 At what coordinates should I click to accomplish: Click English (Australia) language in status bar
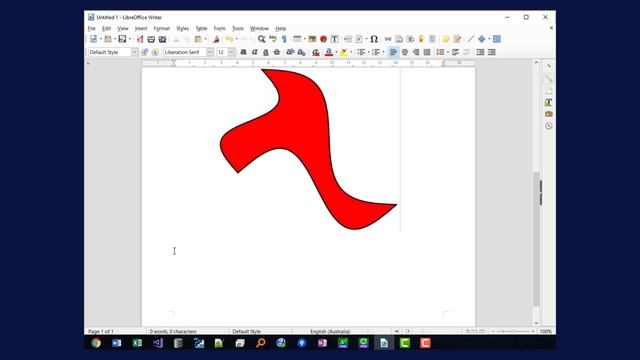tap(330, 331)
